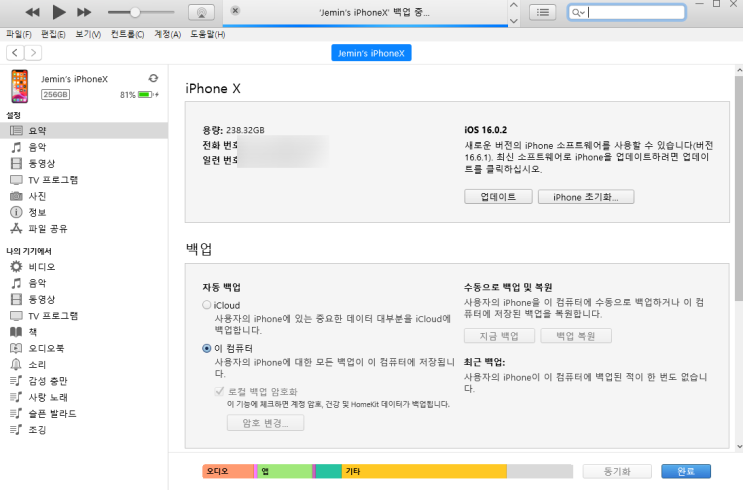Open the 보기(V) menu
Screen dimensions: 743x490
point(88,34)
